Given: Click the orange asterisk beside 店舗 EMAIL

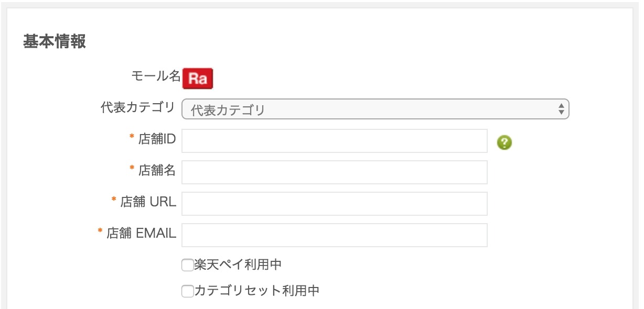Looking at the screenshot, I should click(x=100, y=231).
